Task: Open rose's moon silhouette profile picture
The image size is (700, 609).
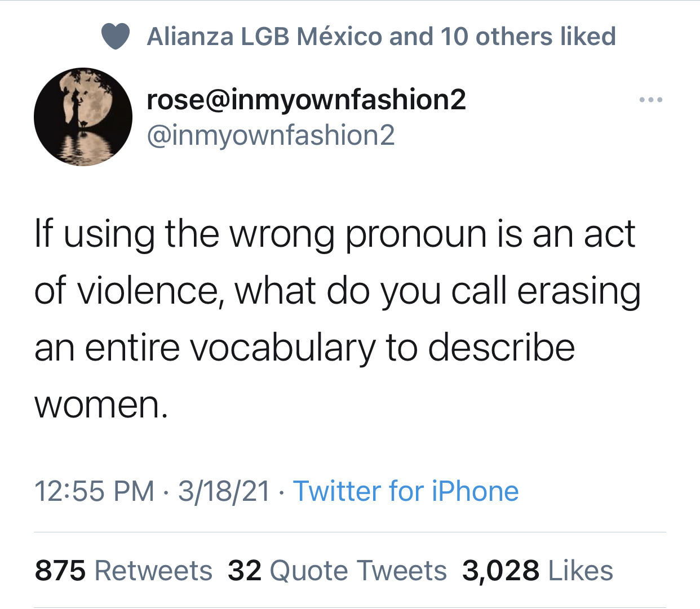Action: 83,117
